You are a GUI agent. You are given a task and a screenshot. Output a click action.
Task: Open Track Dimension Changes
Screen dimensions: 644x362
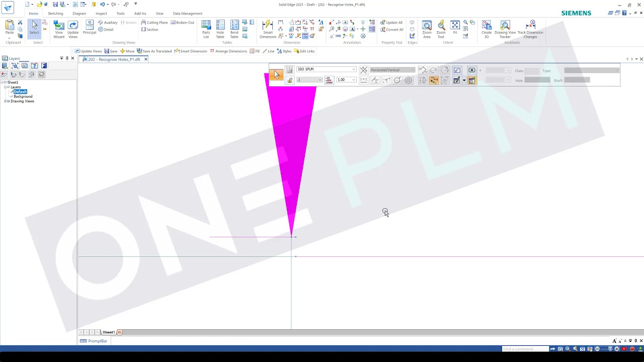(x=530, y=30)
